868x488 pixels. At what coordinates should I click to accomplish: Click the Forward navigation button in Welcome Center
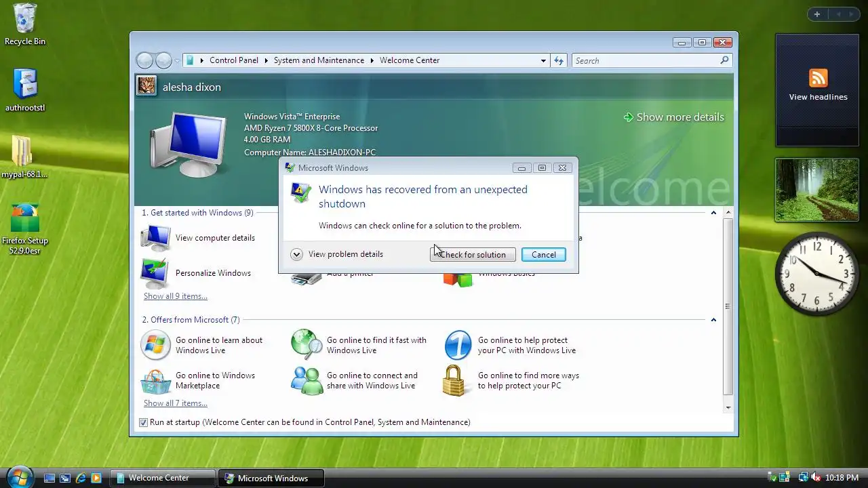click(163, 60)
